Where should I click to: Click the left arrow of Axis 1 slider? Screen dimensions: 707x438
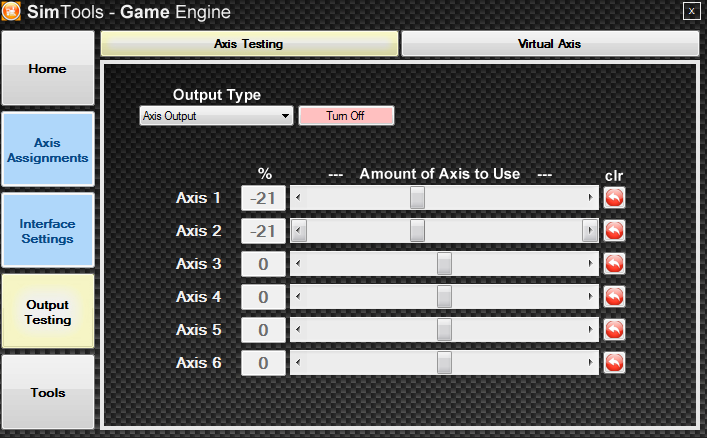pyautogui.click(x=298, y=198)
